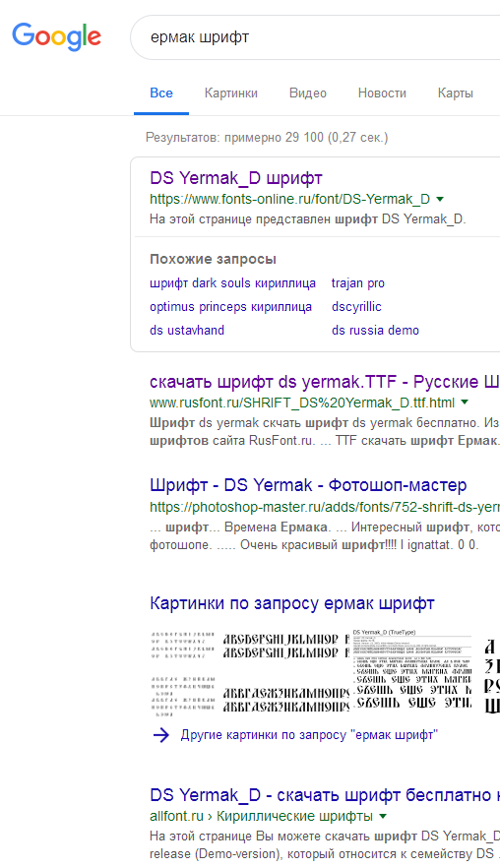The height and width of the screenshot is (868, 500).
Task: Focus the search box with 'ермак шрифт'
Action: tap(316, 37)
